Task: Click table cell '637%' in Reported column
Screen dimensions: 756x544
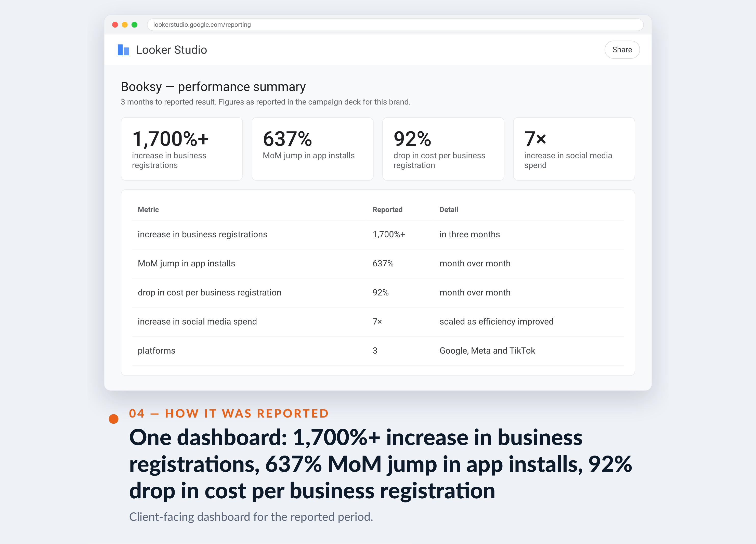Action: (383, 263)
